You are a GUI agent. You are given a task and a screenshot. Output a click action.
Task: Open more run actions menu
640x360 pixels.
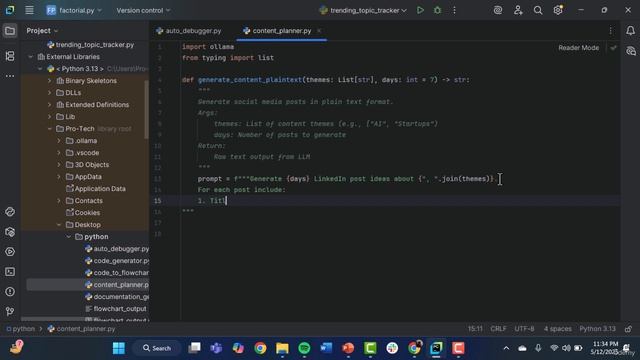(x=454, y=10)
